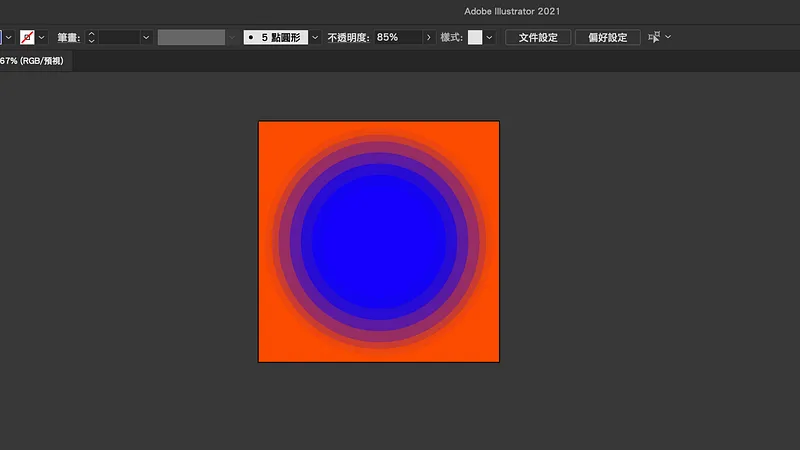This screenshot has height=450, width=800.
Task: Open the 樣式 style dropdown arrow
Action: [x=489, y=37]
